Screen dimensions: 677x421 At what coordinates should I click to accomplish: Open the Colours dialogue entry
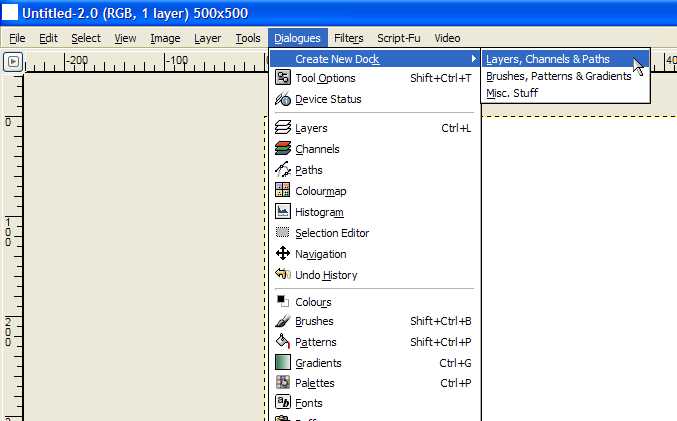click(375, 301)
